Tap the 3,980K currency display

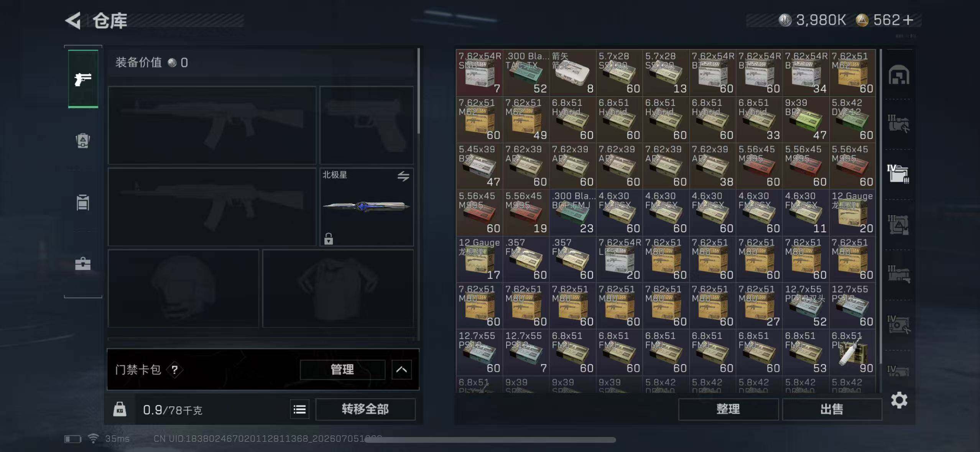(x=812, y=20)
